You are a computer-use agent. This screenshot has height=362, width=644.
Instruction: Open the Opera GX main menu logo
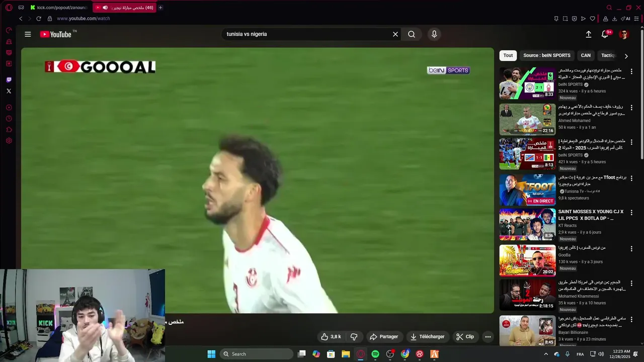click(9, 8)
